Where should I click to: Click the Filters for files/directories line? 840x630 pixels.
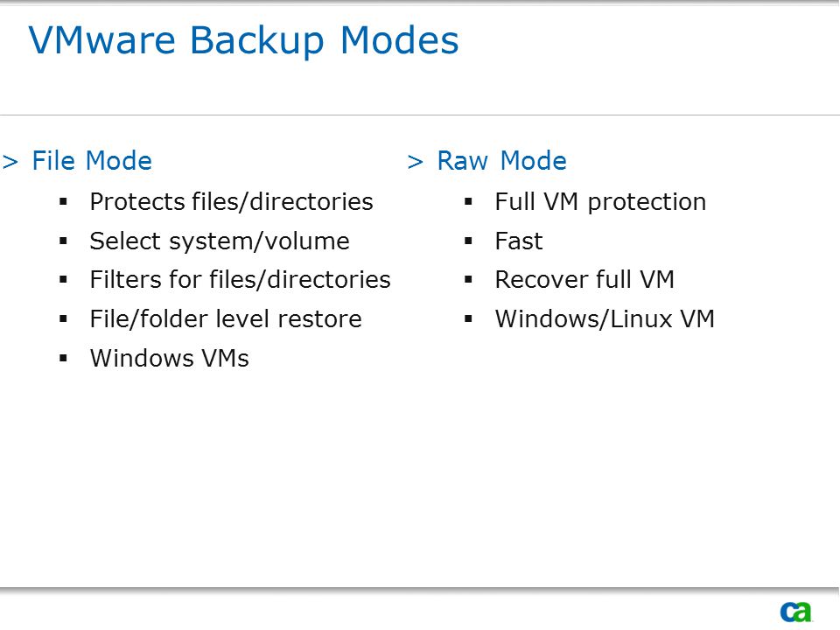(x=241, y=280)
